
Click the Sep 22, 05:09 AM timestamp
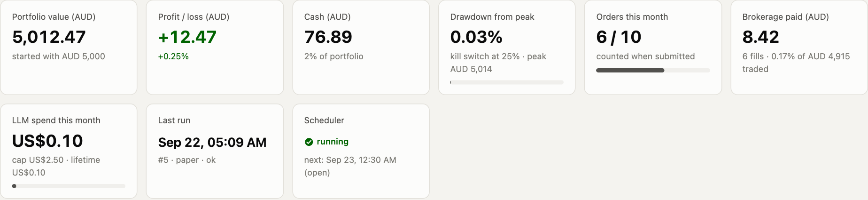pyautogui.click(x=212, y=142)
